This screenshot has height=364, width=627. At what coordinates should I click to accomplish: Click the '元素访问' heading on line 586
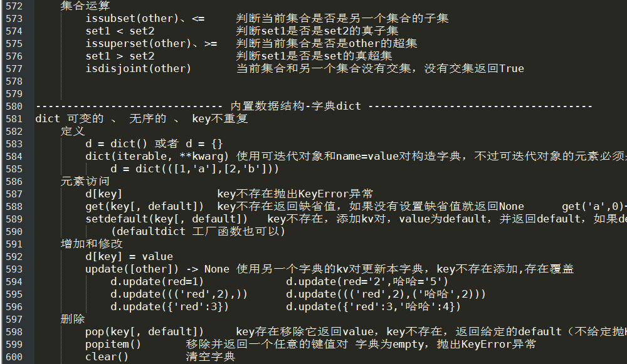tap(85, 182)
